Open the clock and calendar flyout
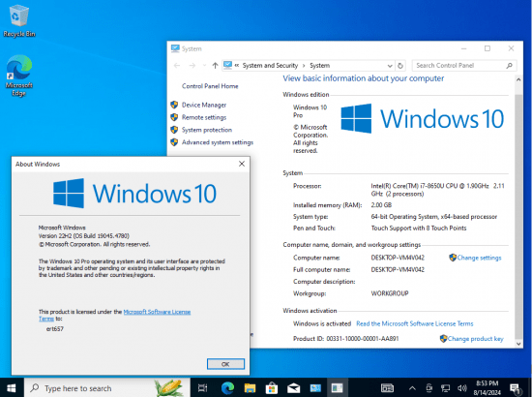 [x=488, y=388]
